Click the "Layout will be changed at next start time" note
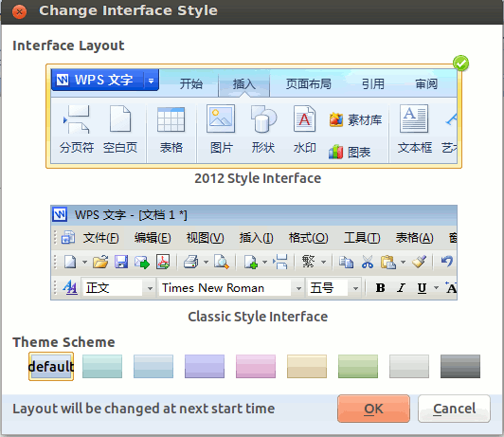This screenshot has height=437, width=504. point(143,409)
